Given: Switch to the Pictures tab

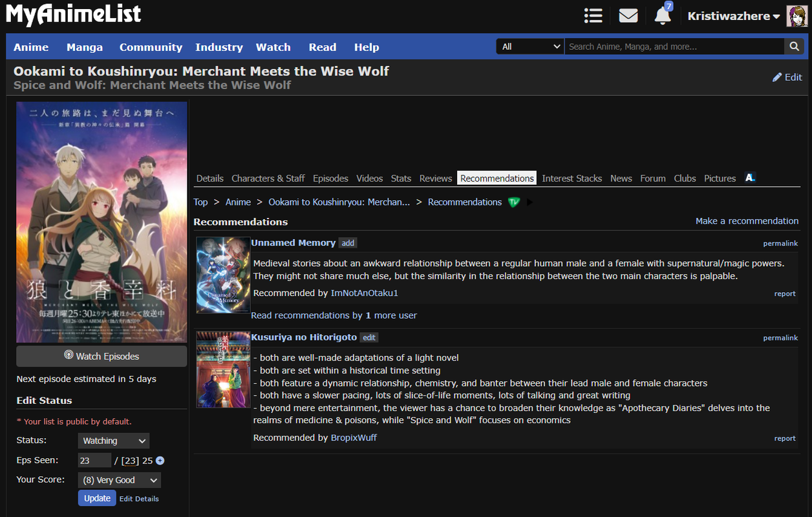Looking at the screenshot, I should click(x=720, y=178).
